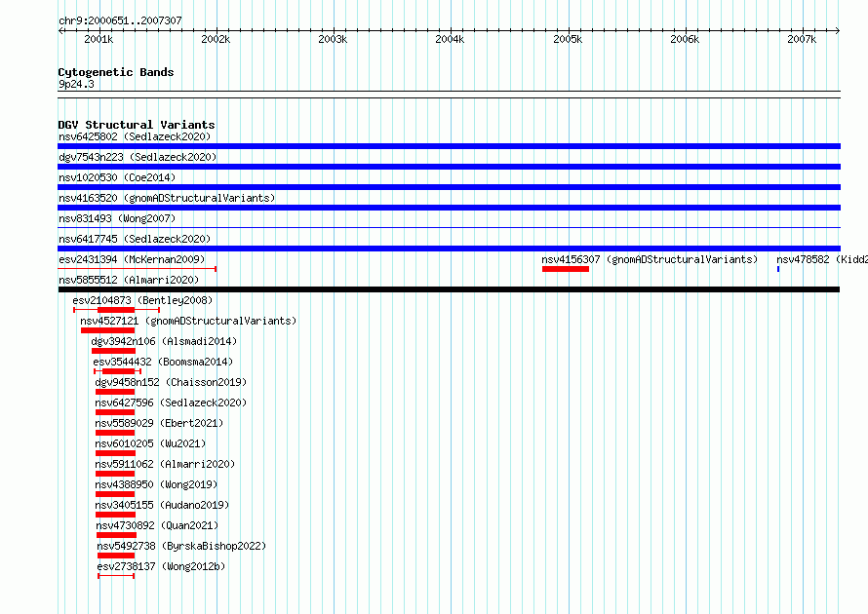Screen dimensions: 868x614
Task: Select red bar under nsv6010205
Action: point(115,453)
